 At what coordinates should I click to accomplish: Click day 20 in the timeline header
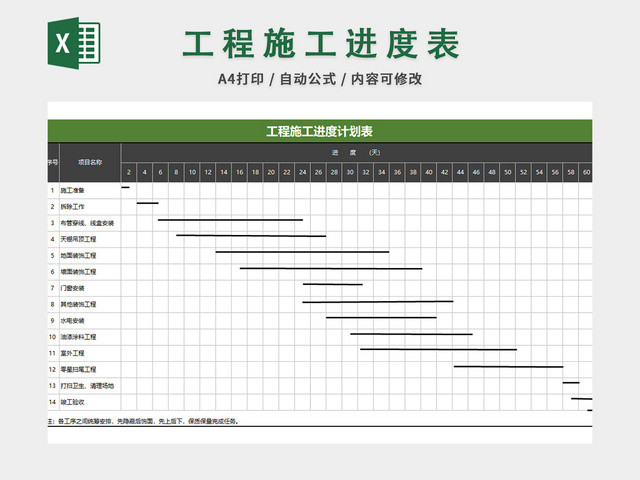[271, 172]
